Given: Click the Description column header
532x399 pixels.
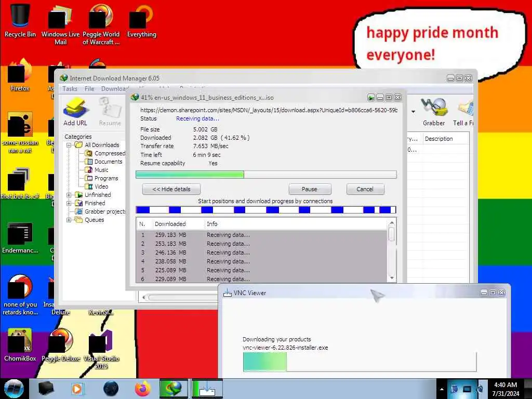Looking at the screenshot, I should [446, 139].
